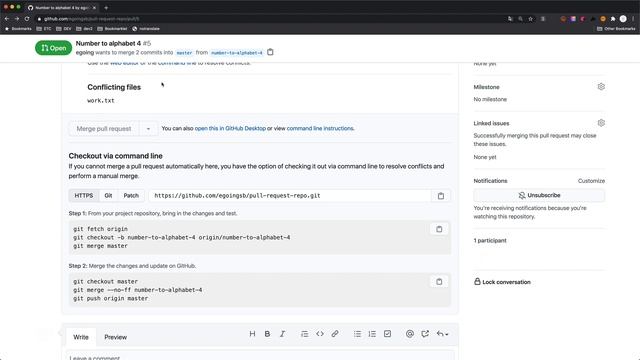Screen dimensions: 640x360
Task: Insert a quote in comment
Action: point(304,334)
